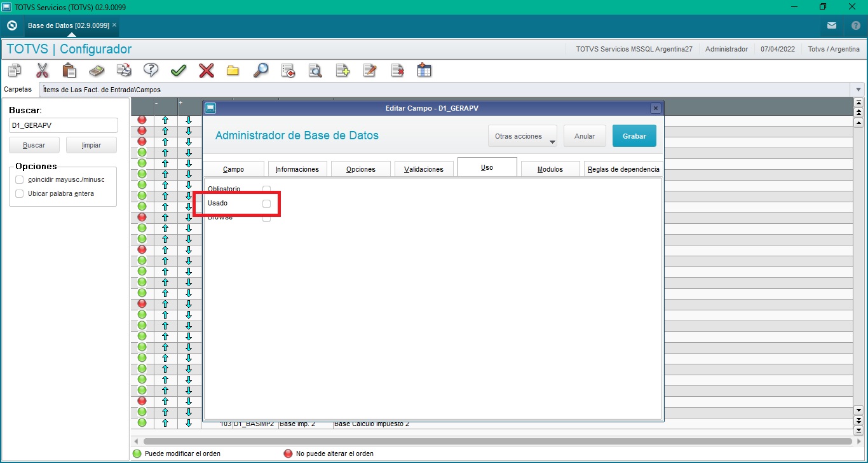This screenshot has height=463, width=868.
Task: Click the move-down arrow in D1_BASIMP2 row
Action: tap(189, 423)
